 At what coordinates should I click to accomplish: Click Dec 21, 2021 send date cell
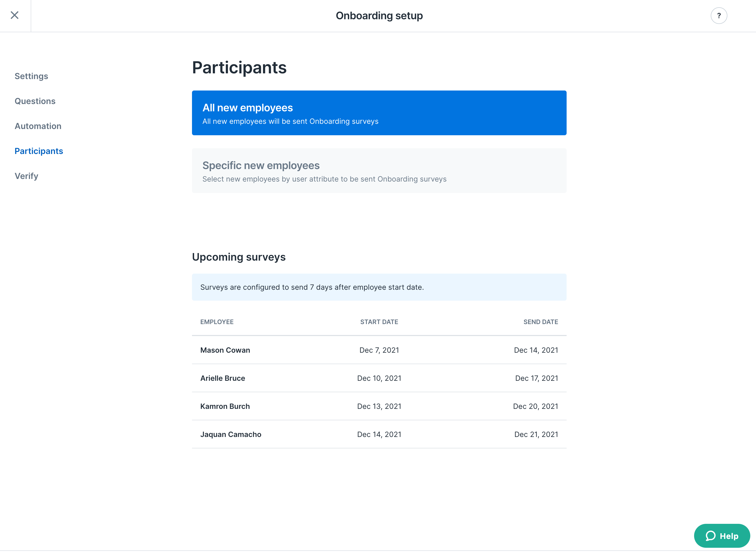click(x=536, y=434)
